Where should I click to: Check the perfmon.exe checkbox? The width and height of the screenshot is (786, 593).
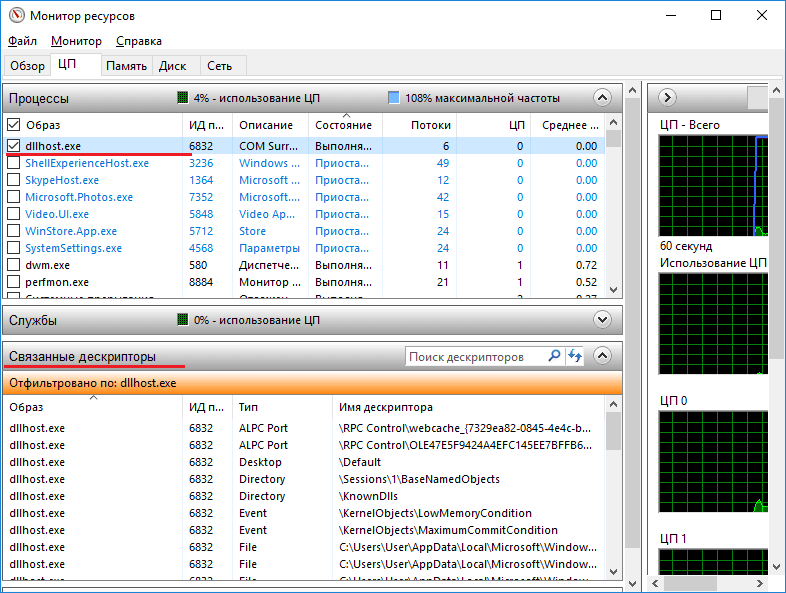[x=14, y=282]
